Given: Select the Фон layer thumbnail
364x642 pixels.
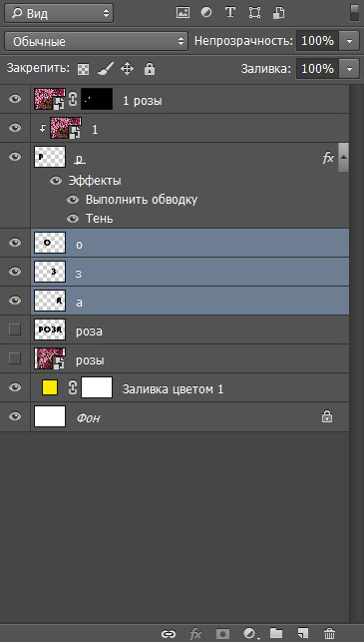Looking at the screenshot, I should point(50,416).
